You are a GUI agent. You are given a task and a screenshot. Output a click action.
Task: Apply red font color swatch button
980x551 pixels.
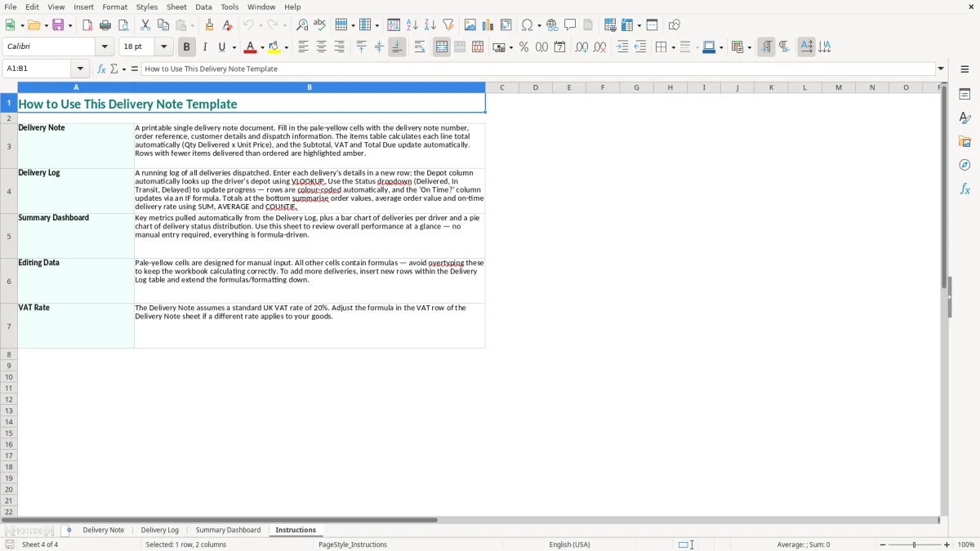coord(251,47)
